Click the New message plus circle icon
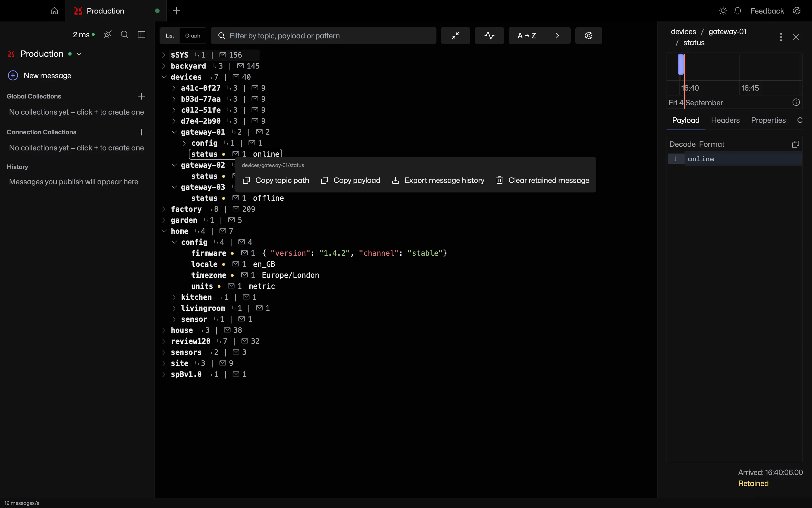 pos(13,76)
